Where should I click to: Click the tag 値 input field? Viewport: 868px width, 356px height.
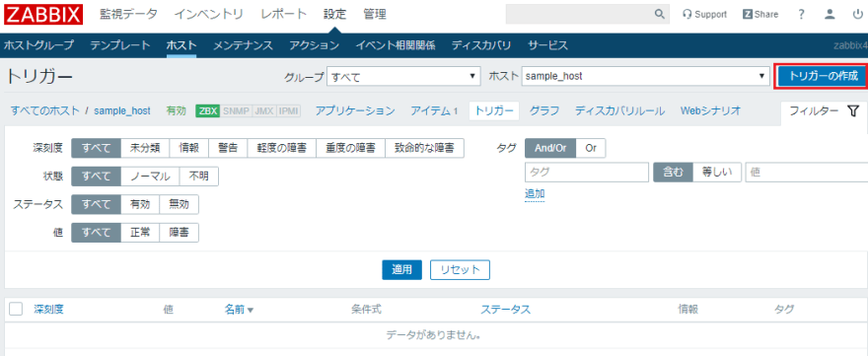click(x=807, y=173)
